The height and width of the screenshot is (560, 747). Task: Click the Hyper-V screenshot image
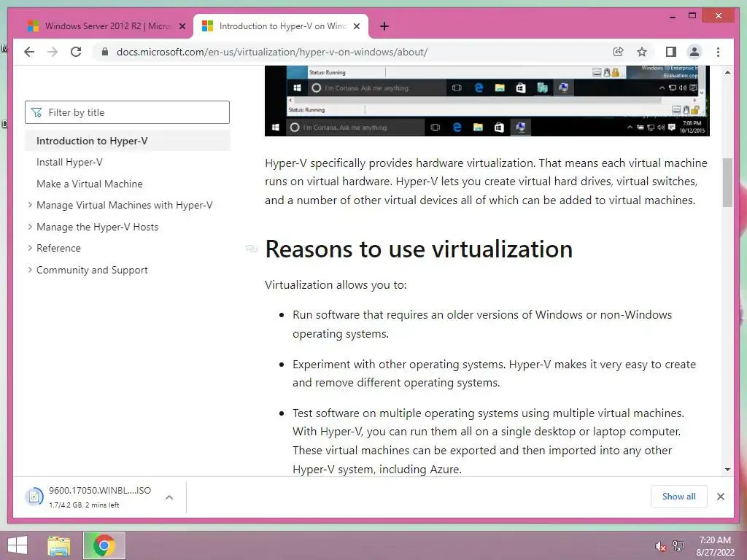pos(487,101)
